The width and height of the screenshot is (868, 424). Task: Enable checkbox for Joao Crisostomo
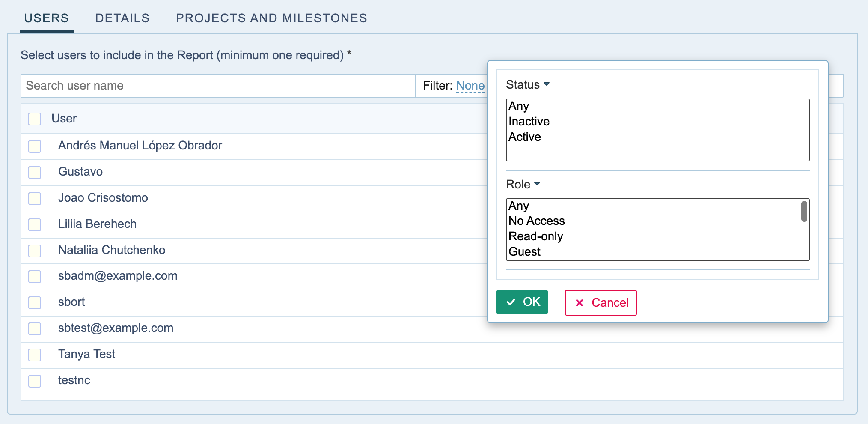35,198
